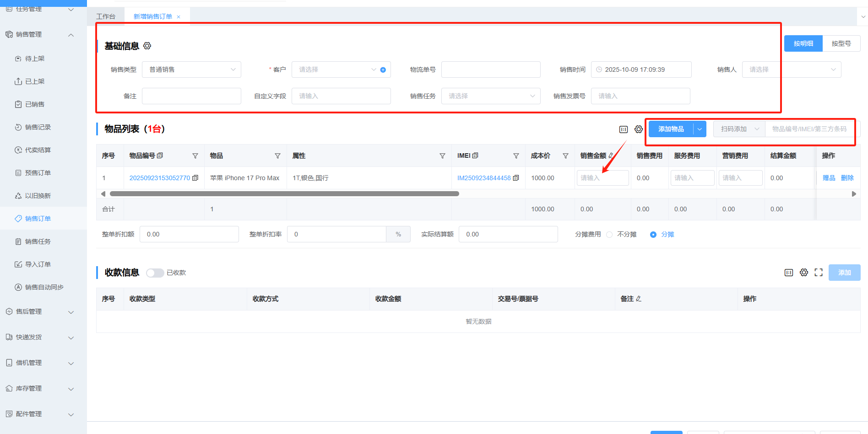Select the 分摊 radio option
Screen dimensions: 868x434
coord(653,235)
